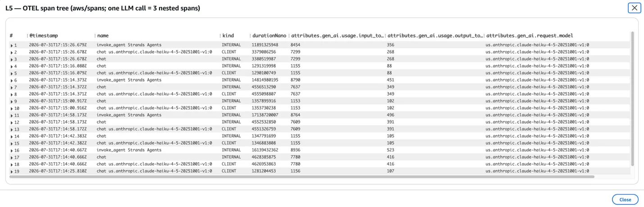This screenshot has height=207, width=644.
Task: Close the OTEL span tree dialog with X
Action: tap(634, 8)
